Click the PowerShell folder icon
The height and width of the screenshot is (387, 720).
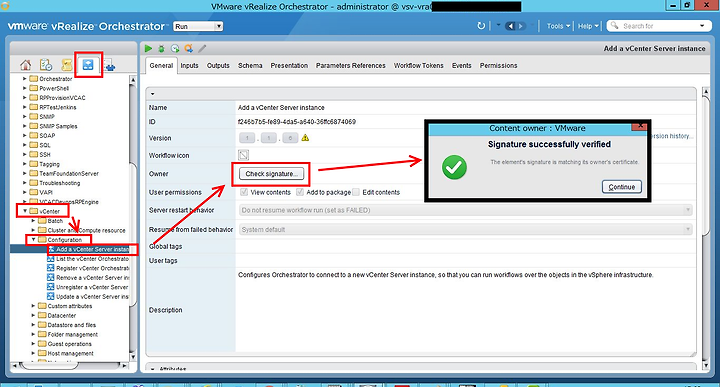click(x=33, y=88)
